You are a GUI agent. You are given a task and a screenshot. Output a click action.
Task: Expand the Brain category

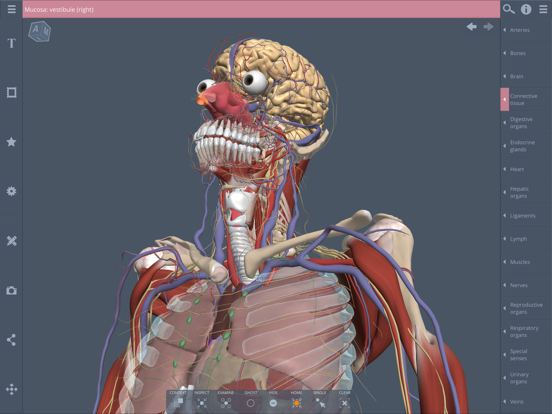tap(526, 76)
